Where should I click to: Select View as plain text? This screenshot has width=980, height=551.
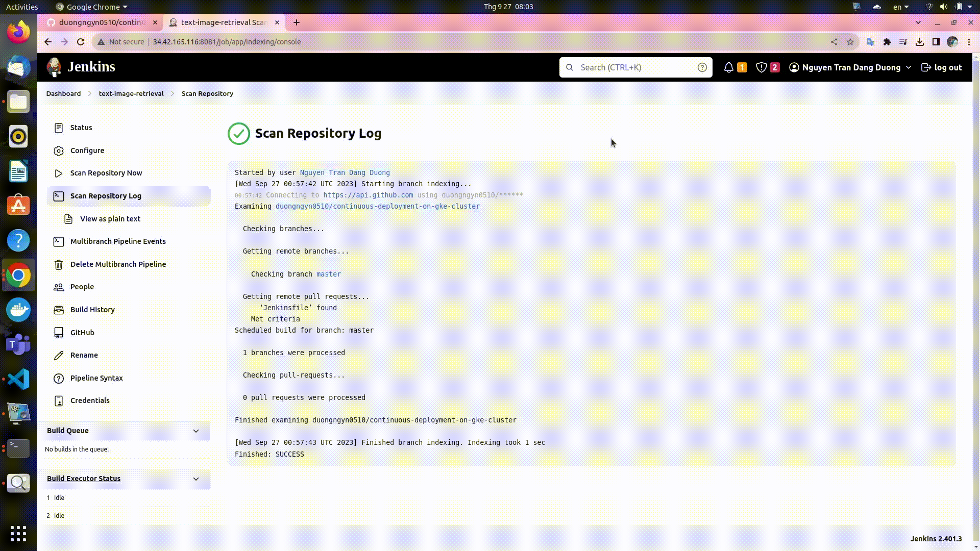(x=110, y=219)
